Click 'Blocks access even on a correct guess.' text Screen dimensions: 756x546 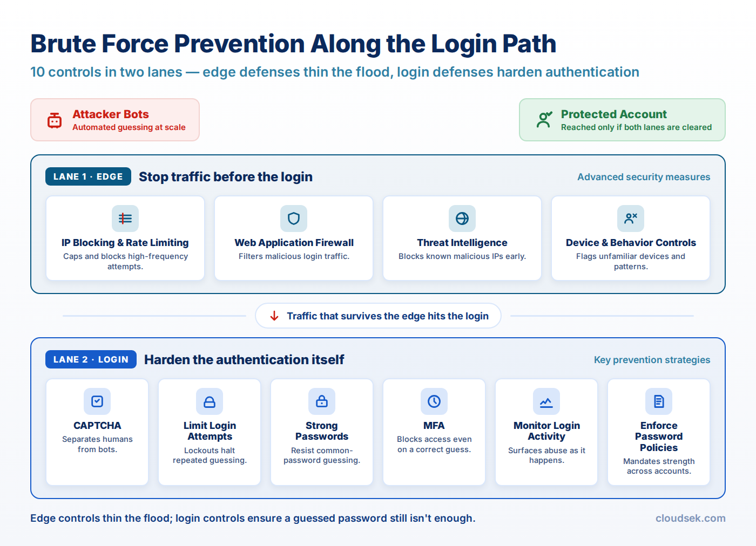(434, 445)
